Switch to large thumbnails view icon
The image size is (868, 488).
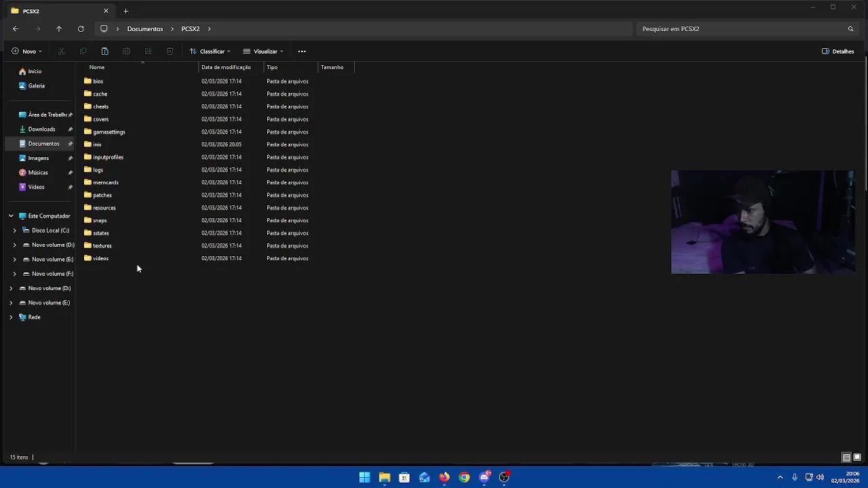[x=857, y=457]
